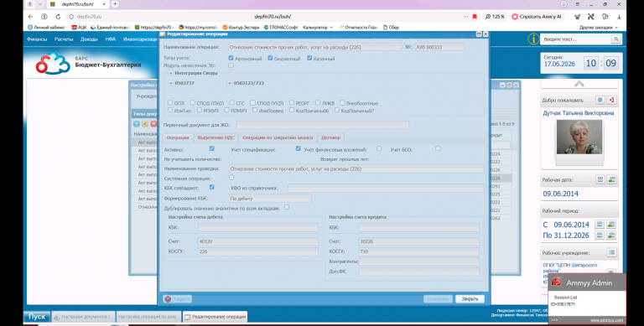This screenshot has width=644, height=326.
Task: Click the green add icon in Типы документов toolbar
Action: pos(137,123)
